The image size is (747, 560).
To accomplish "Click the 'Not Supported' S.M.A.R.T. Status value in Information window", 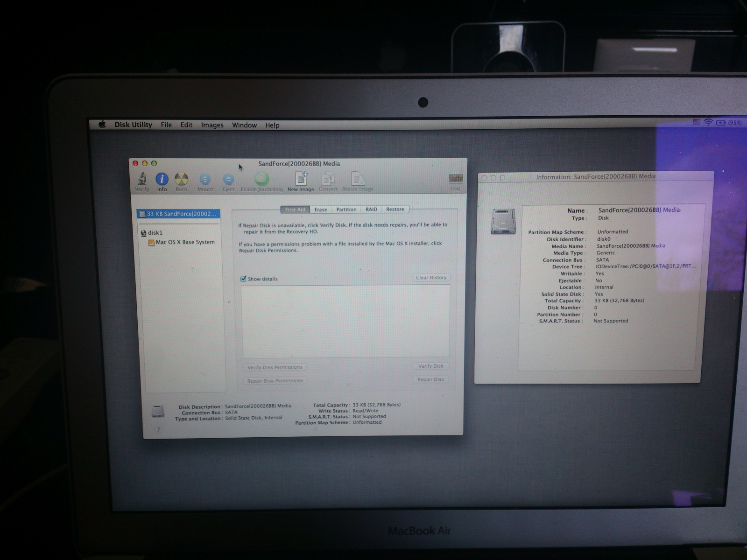I will pos(611,321).
